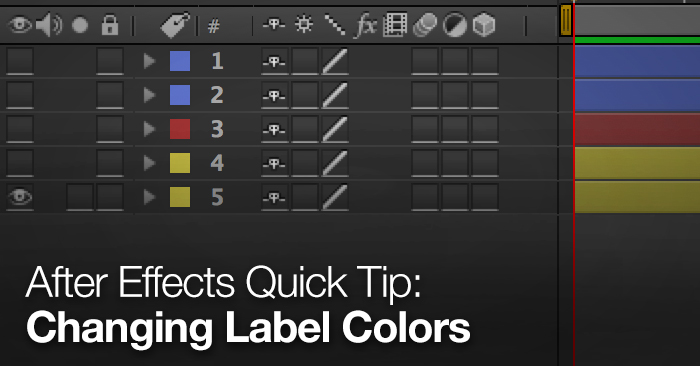The image size is (700, 366).
Task: Click the Frame Blending filmstrip header icon
Action: click(395, 25)
